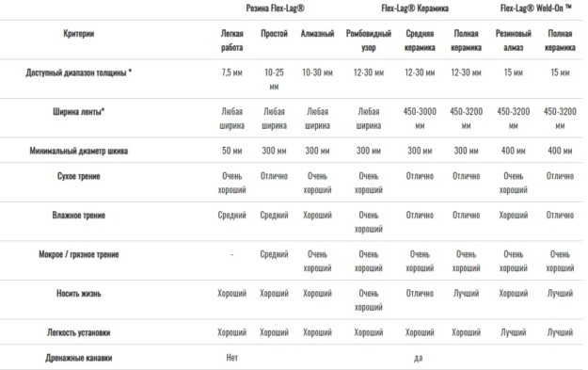Click the Дренажные канавки row label
Image resolution: width=588 pixels, height=370 pixels.
point(79,358)
